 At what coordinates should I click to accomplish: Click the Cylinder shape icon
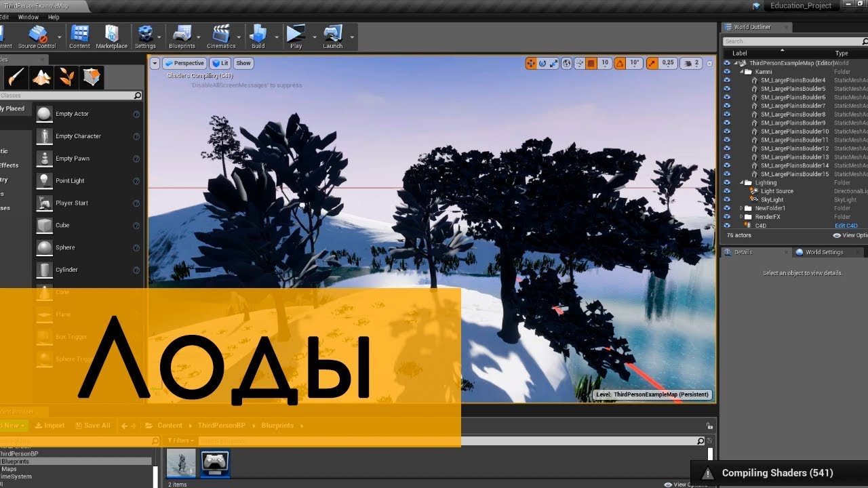point(45,270)
